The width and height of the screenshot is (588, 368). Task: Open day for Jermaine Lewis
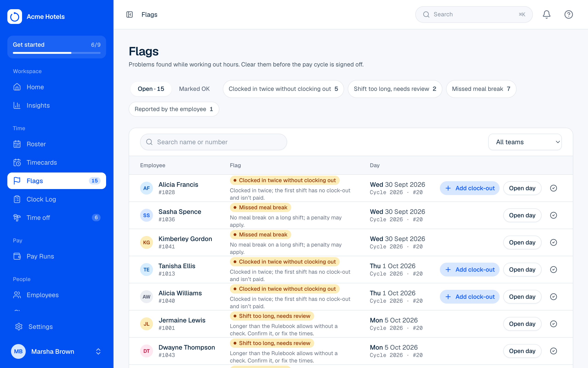(x=522, y=324)
